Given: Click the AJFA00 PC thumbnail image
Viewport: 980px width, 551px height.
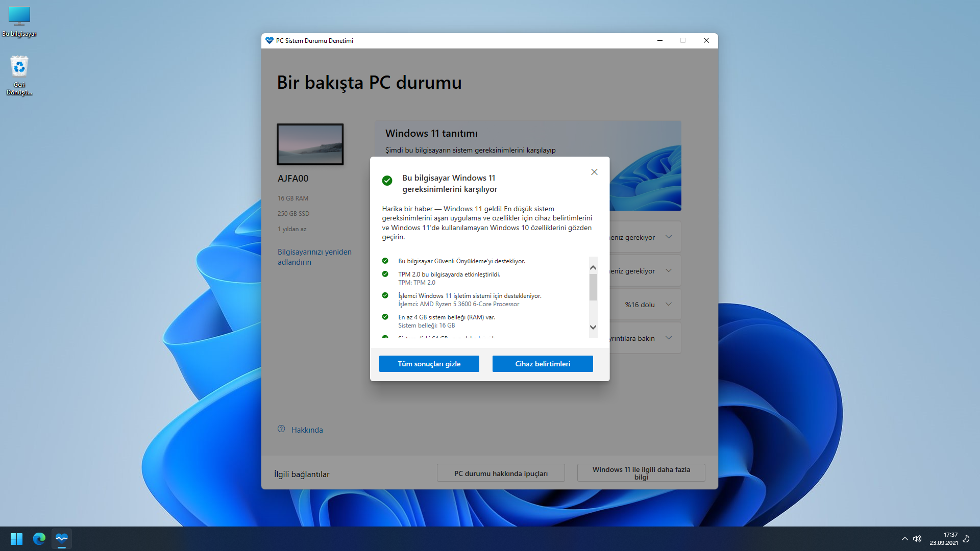Looking at the screenshot, I should point(310,144).
